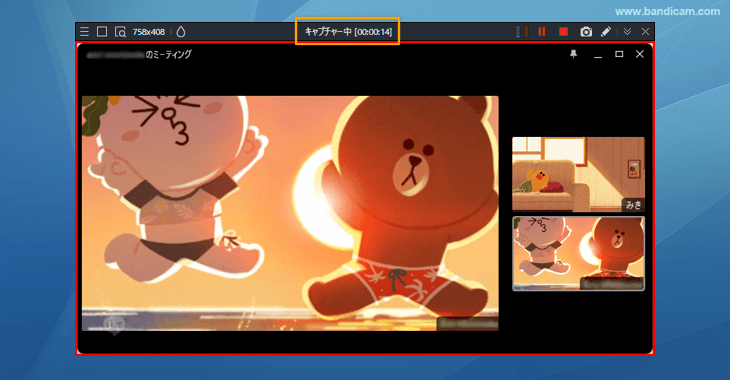Collapse the Bandicam bar with double chevron

[627, 32]
